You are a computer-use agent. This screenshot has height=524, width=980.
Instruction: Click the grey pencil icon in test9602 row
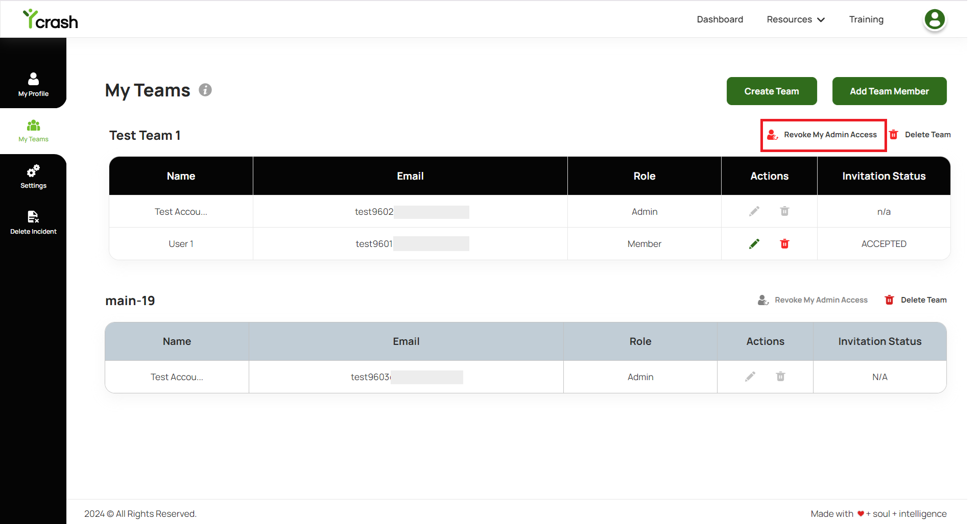tap(754, 211)
